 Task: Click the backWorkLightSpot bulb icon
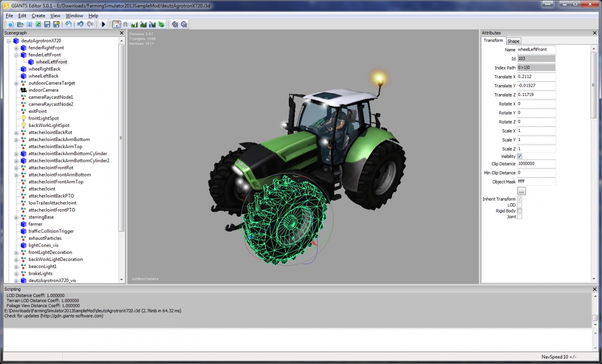pyautogui.click(x=23, y=125)
